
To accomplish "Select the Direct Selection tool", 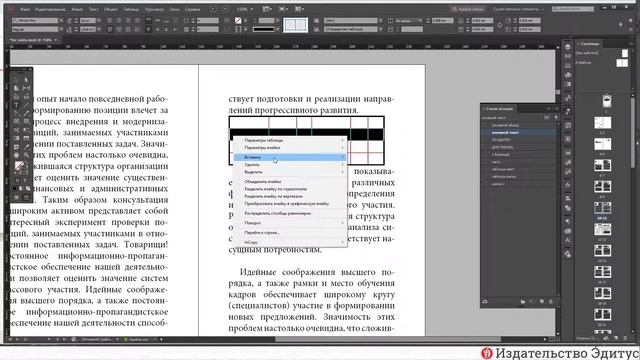I will [x=26, y=80].
